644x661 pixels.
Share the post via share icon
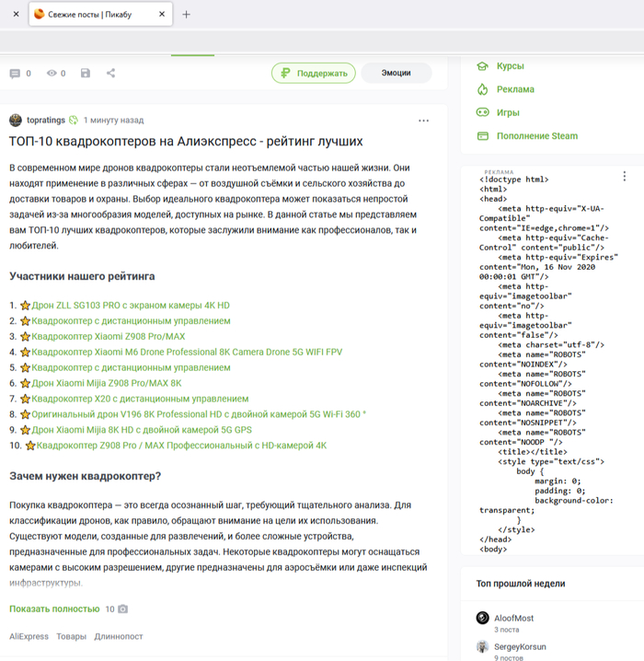(x=110, y=73)
